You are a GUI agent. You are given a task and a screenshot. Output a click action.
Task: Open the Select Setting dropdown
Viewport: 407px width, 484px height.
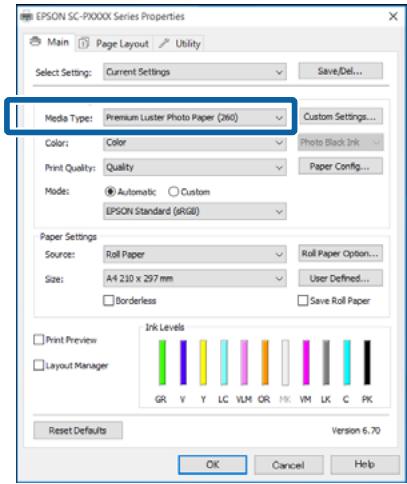coord(195,72)
